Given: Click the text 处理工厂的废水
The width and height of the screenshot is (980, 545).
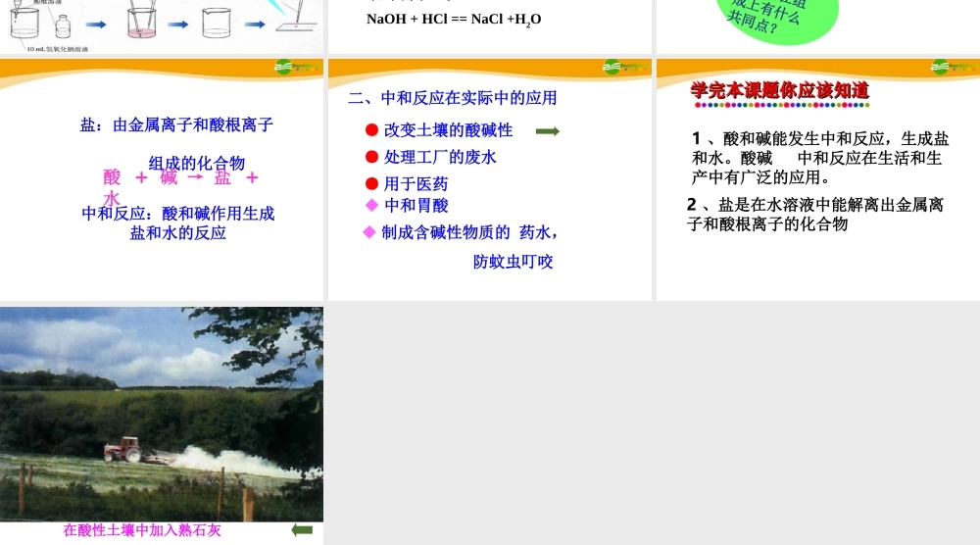Looking at the screenshot, I should point(440,157).
